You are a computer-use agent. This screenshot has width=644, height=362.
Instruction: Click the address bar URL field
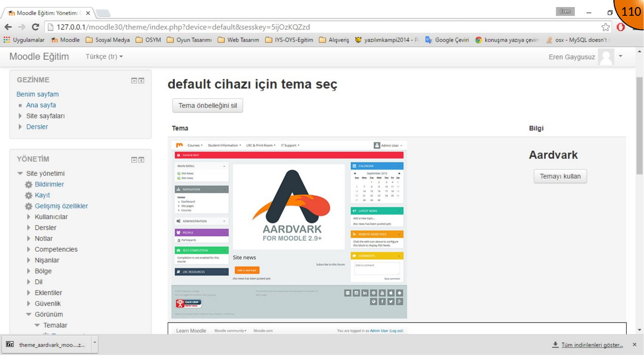click(x=322, y=27)
